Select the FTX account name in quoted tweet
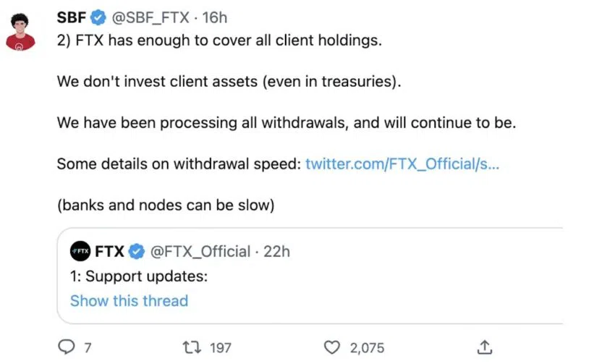The height and width of the screenshot is (364, 615). tap(109, 251)
